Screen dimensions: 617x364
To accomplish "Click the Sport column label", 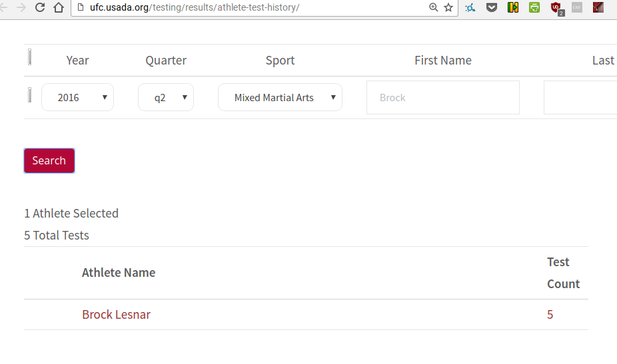I will click(x=280, y=60).
